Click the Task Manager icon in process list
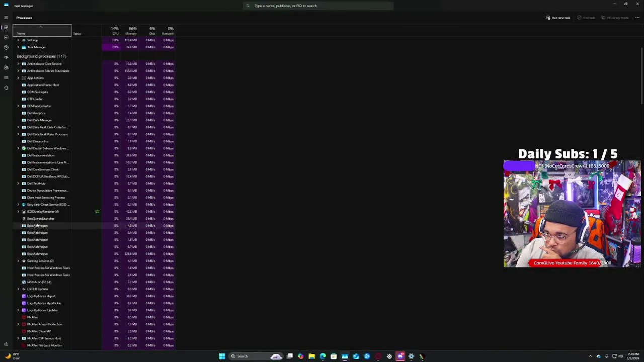The image size is (644, 362). (x=24, y=47)
